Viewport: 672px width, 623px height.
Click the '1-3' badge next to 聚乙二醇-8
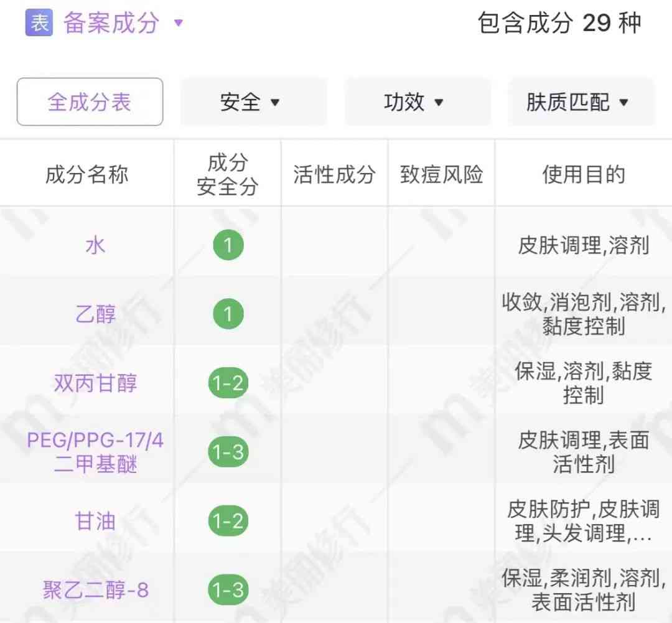pyautogui.click(x=228, y=590)
